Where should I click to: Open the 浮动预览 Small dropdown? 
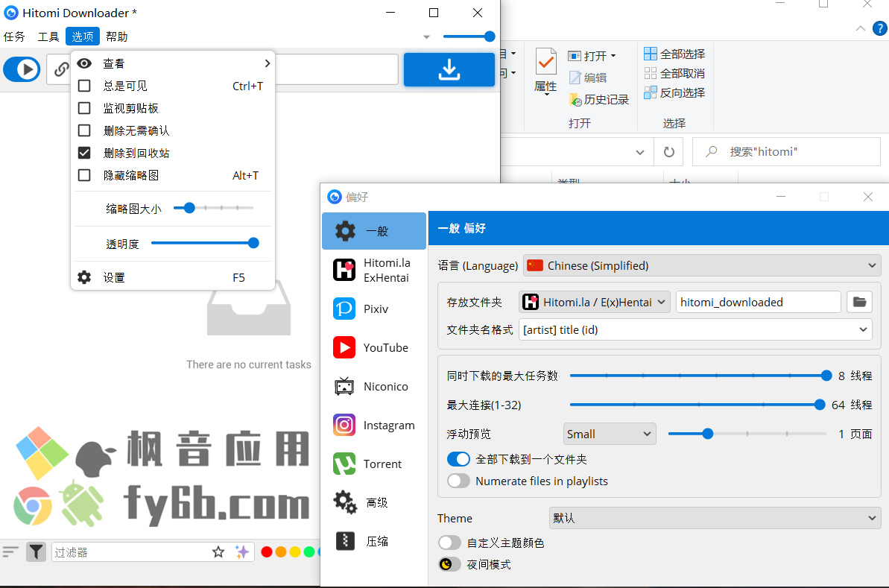click(x=610, y=434)
